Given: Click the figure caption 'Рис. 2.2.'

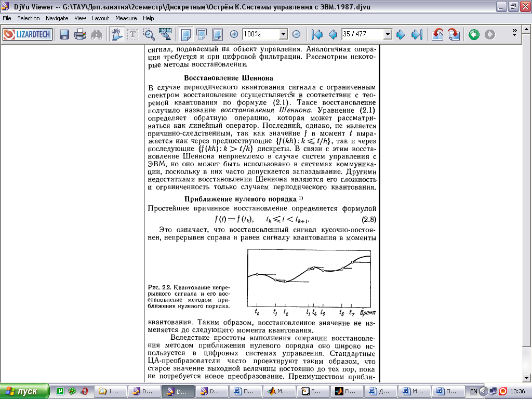Looking at the screenshot, I should 189,297.
